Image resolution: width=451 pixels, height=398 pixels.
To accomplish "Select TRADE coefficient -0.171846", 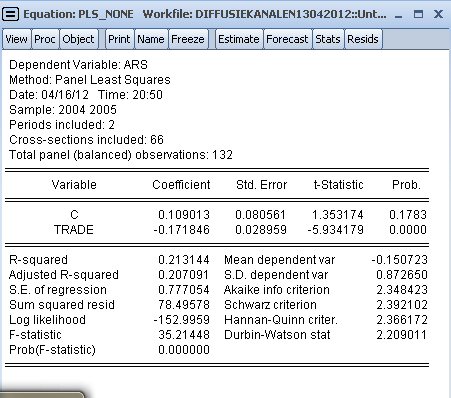I will (181, 230).
